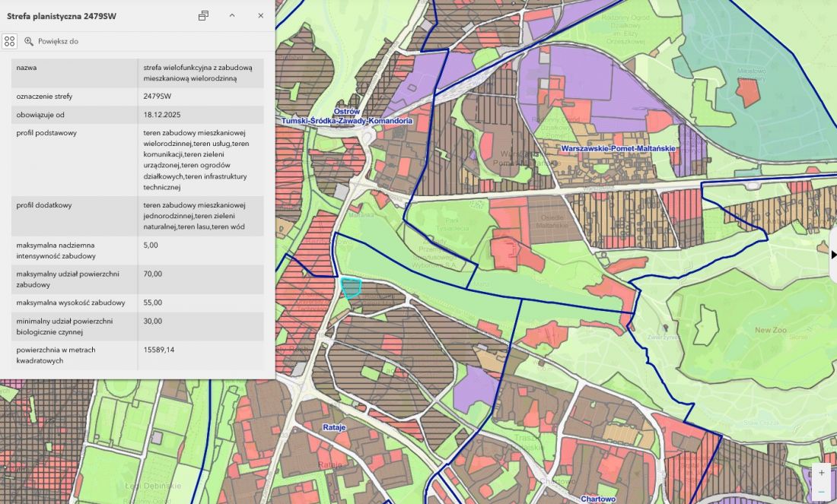Open the selected features list icon
The height and width of the screenshot is (504, 837).
tap(10, 41)
